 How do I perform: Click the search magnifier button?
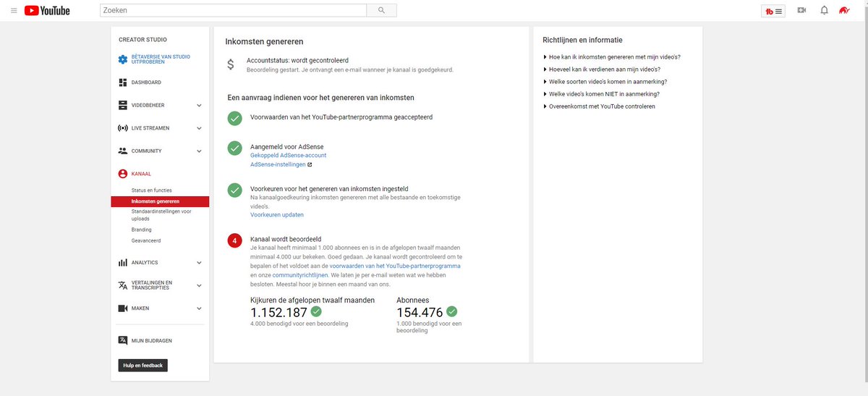click(x=381, y=10)
